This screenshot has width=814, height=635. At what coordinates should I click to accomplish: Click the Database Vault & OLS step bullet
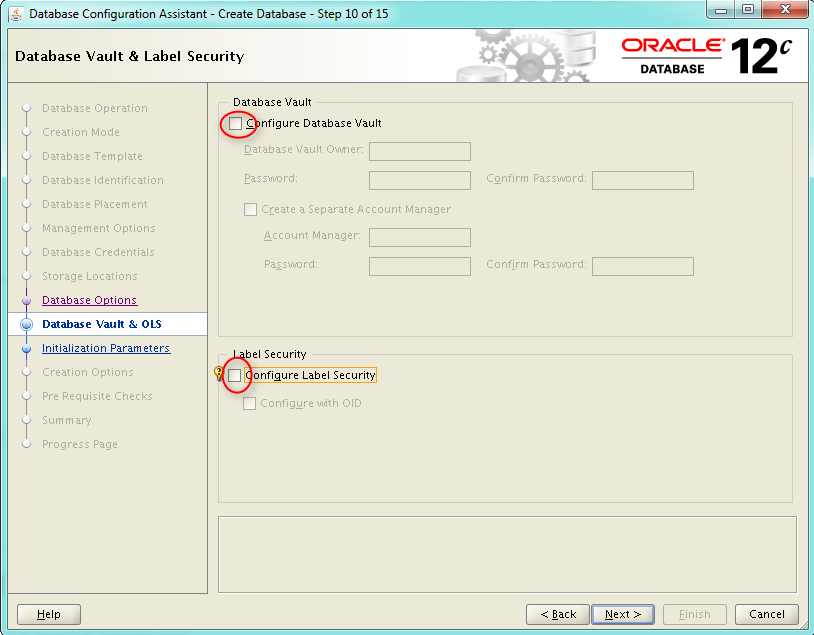[27, 325]
